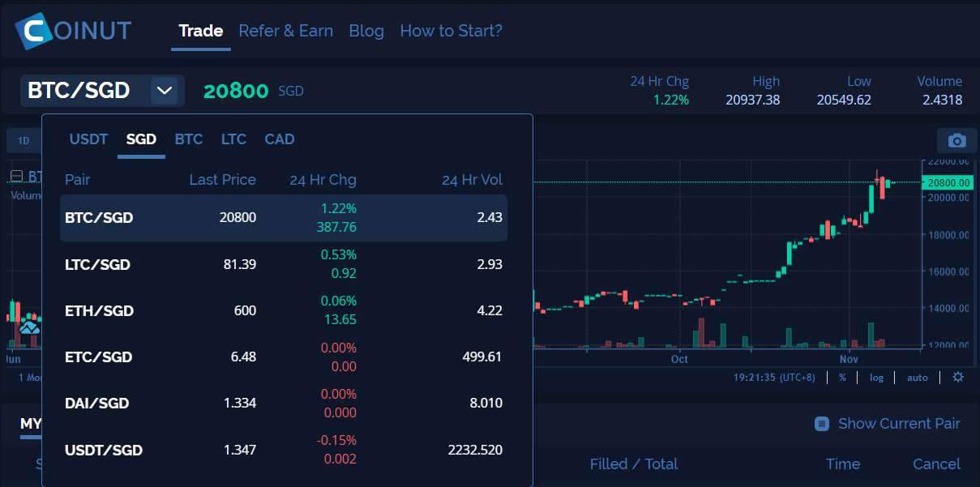Image resolution: width=980 pixels, height=487 pixels.
Task: Click the Nov label on time axis
Action: tap(849, 359)
